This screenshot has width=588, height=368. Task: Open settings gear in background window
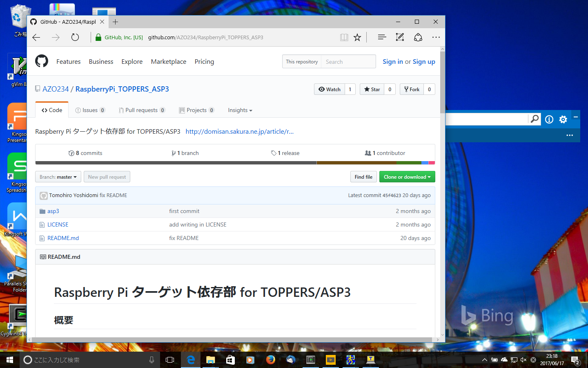[x=563, y=119]
